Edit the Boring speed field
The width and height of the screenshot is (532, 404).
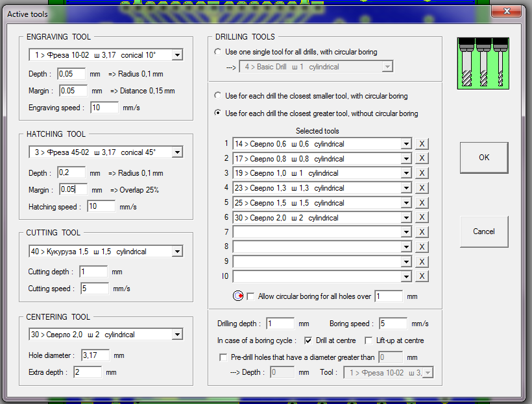pos(393,324)
